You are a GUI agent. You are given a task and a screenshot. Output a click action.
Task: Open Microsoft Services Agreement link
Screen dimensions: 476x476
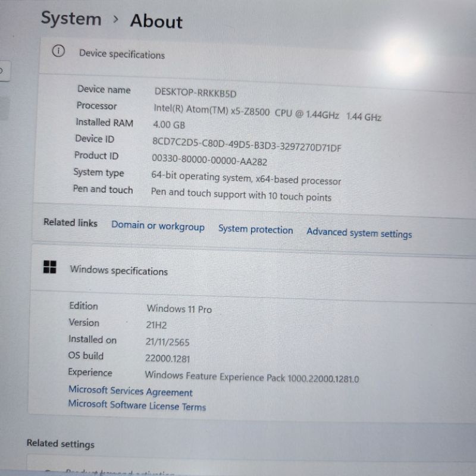130,391
